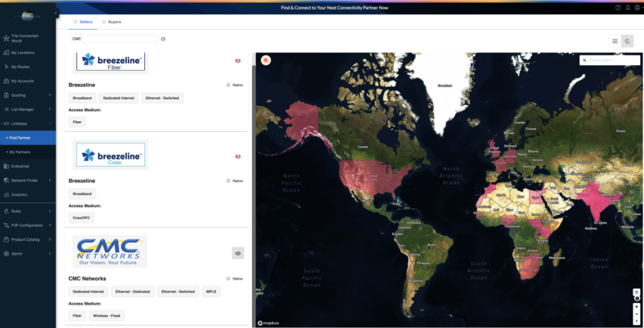The width and height of the screenshot is (644, 328).
Task: Zoom out on the map
Action: point(637,314)
